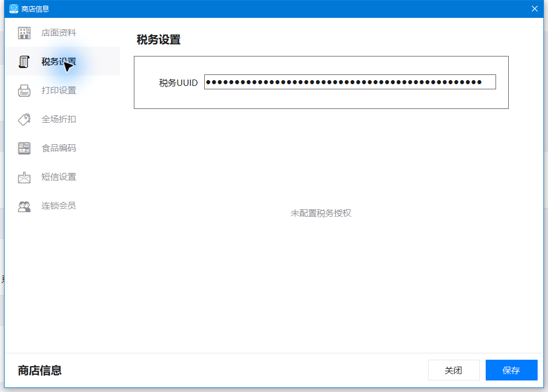Open 全场折扣 settings
Viewport: 548px width, 392px height.
click(62, 119)
